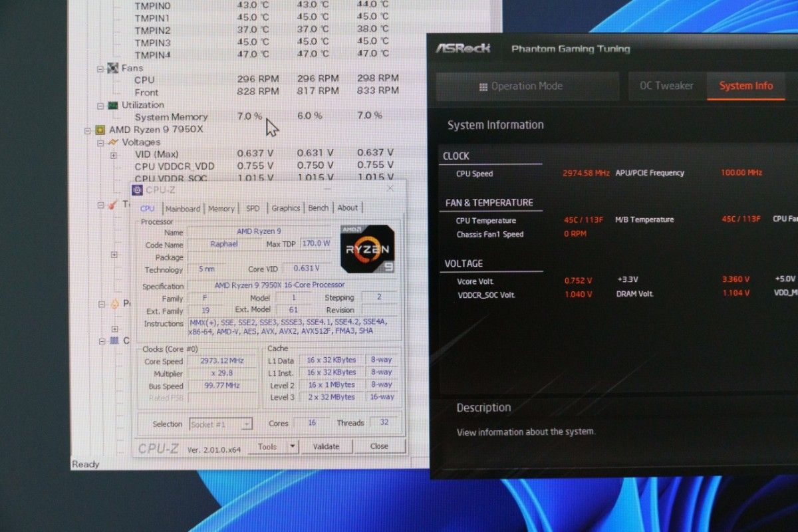Click the Utilization node chip icon
Image resolution: width=798 pixels, height=532 pixels.
pyautogui.click(x=112, y=105)
